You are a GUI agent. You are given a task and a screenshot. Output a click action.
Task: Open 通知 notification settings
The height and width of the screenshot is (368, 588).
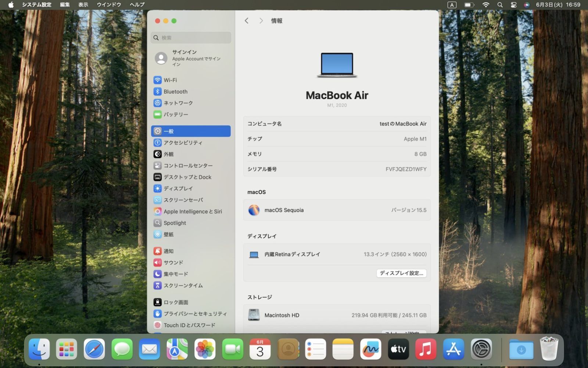coord(191,251)
